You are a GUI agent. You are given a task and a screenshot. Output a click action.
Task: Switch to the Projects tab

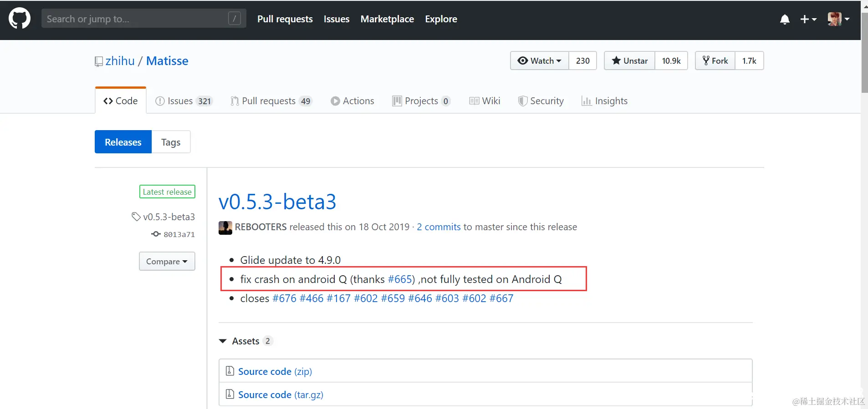coord(421,101)
